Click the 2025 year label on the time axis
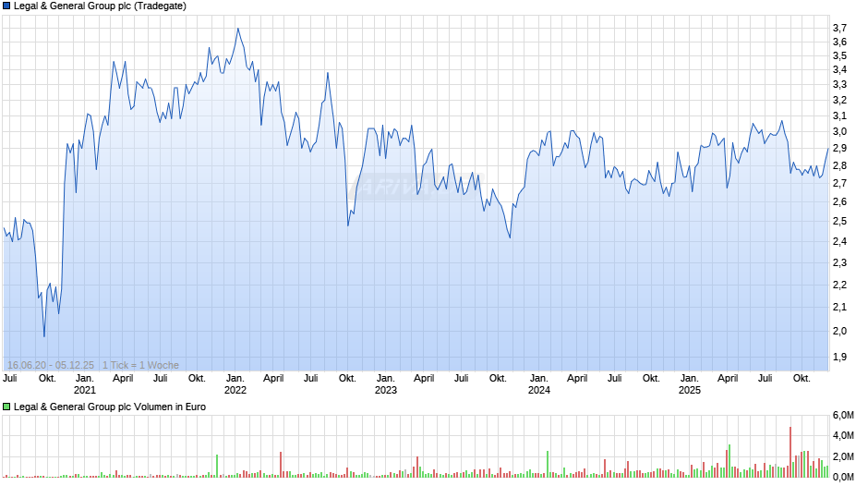 [x=690, y=390]
